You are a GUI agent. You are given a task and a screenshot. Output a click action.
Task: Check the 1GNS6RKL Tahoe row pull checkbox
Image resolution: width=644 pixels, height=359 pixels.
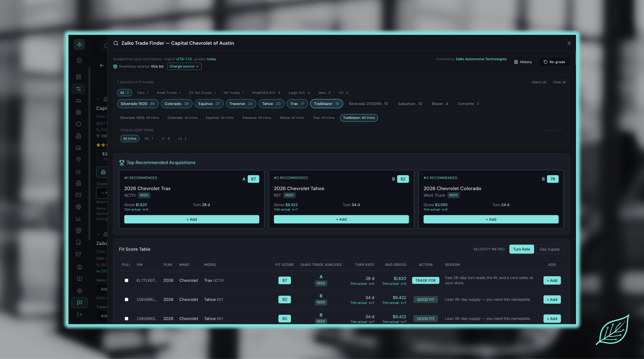[126, 300]
